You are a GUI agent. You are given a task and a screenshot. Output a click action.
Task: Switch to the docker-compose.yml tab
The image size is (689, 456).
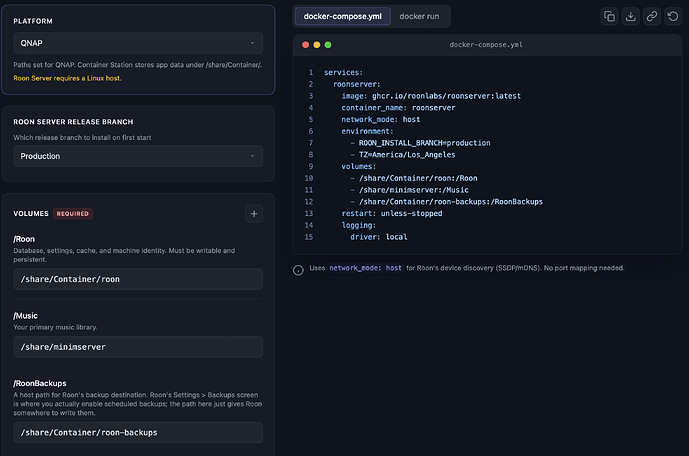343,16
